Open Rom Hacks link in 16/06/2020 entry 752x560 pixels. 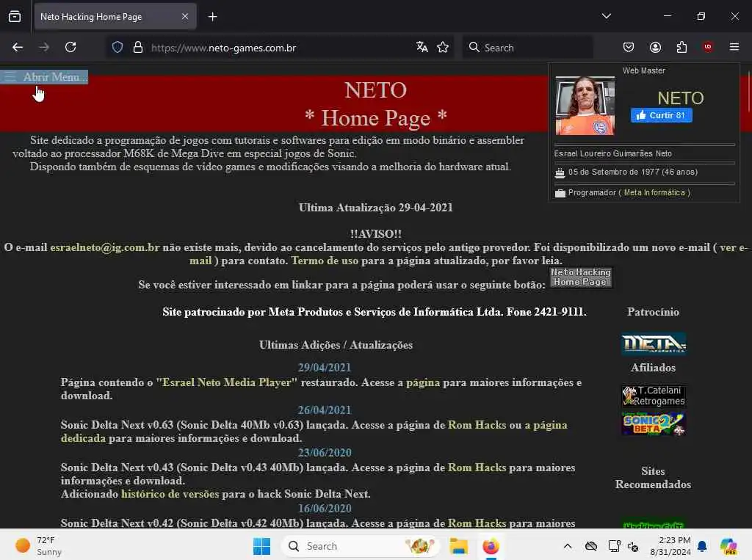pyautogui.click(x=477, y=523)
